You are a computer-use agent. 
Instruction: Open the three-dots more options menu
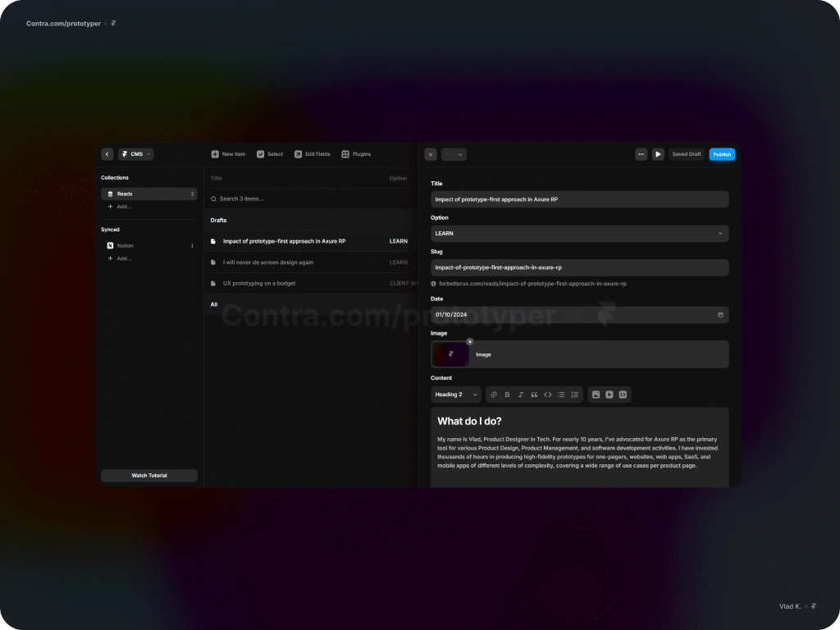tap(641, 154)
